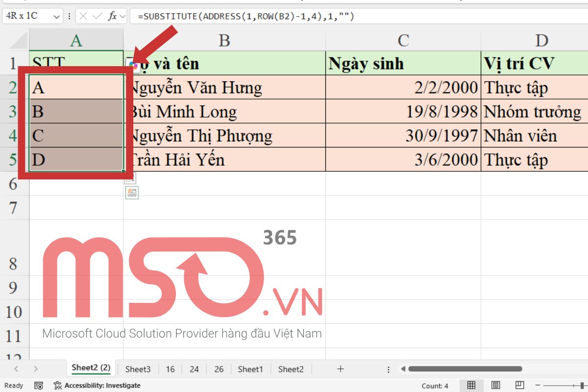The image size is (588, 392).
Task: Click cell containing 'Trần Hải Yến'
Action: [x=224, y=160]
